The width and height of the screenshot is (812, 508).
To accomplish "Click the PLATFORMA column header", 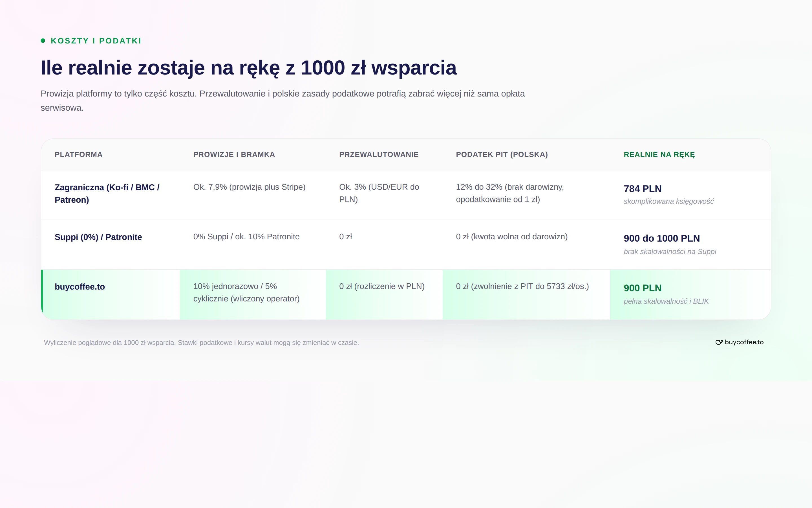I will 78,155.
